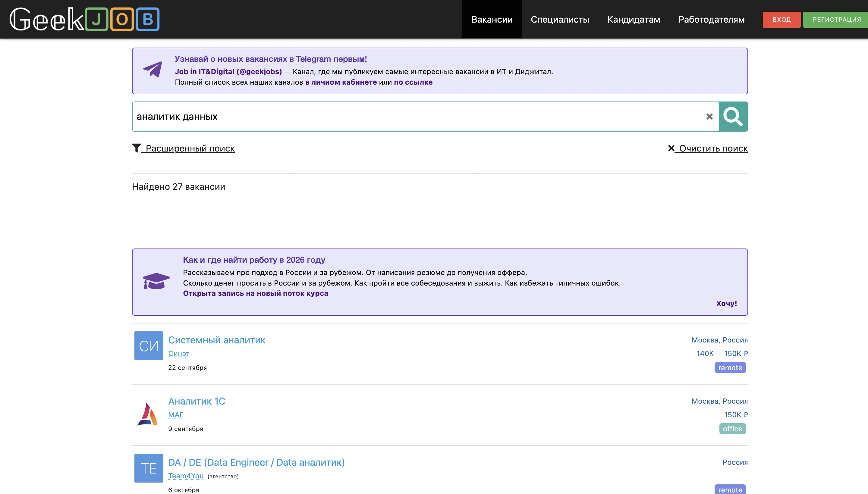Image resolution: width=868 pixels, height=494 pixels.
Task: Expand Расширенный поиск filters
Action: [x=183, y=148]
